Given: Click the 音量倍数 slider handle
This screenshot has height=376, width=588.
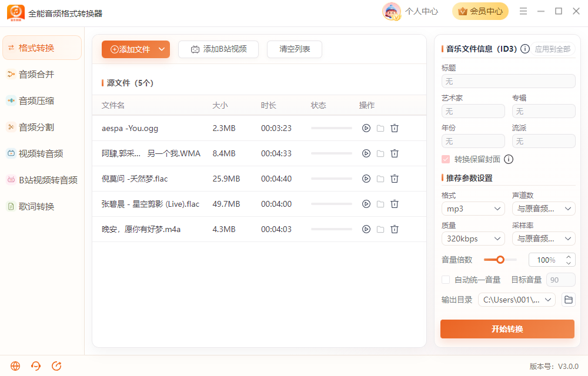Looking at the screenshot, I should (500, 260).
